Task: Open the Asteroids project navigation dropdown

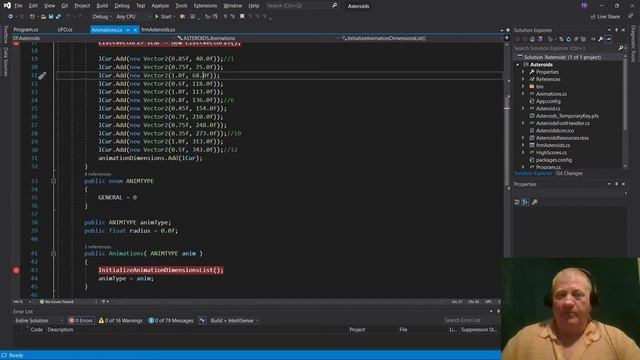Action: (x=93, y=38)
